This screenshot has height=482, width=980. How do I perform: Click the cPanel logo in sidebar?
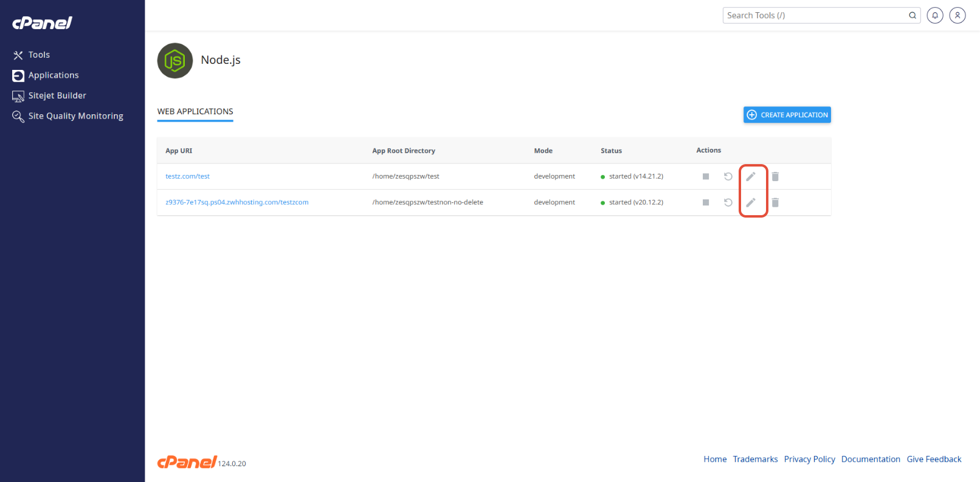(42, 23)
